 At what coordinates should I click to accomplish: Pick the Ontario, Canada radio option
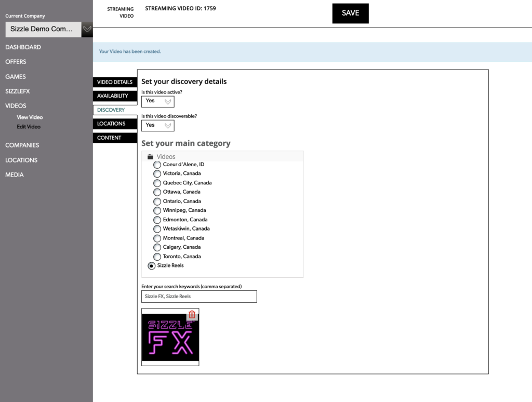pos(157,202)
